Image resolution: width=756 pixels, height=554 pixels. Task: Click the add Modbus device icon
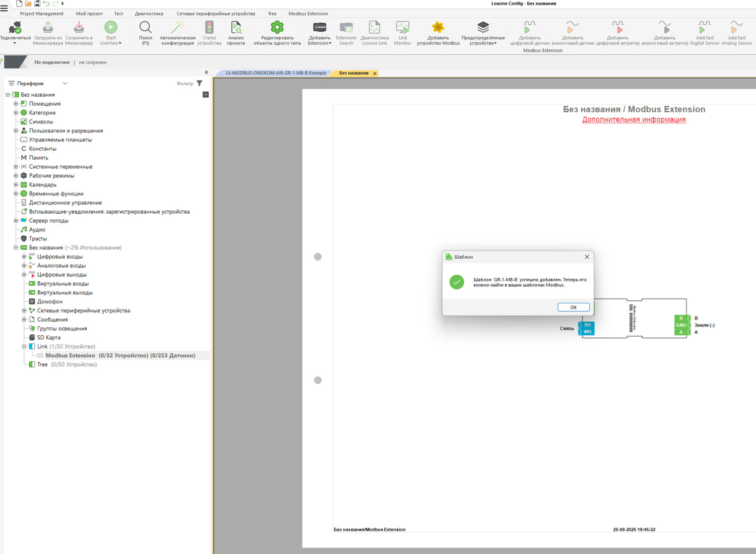point(438,28)
